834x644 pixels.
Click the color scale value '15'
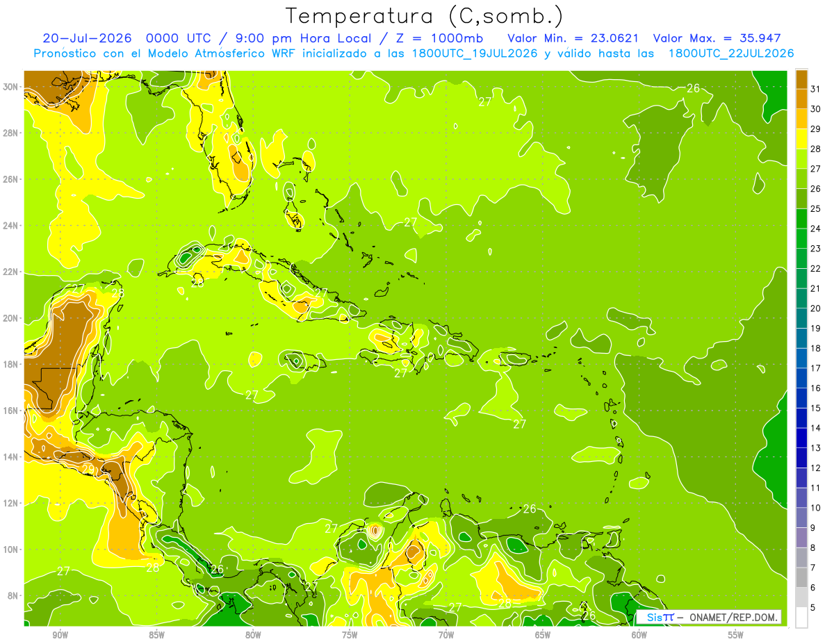(x=816, y=408)
